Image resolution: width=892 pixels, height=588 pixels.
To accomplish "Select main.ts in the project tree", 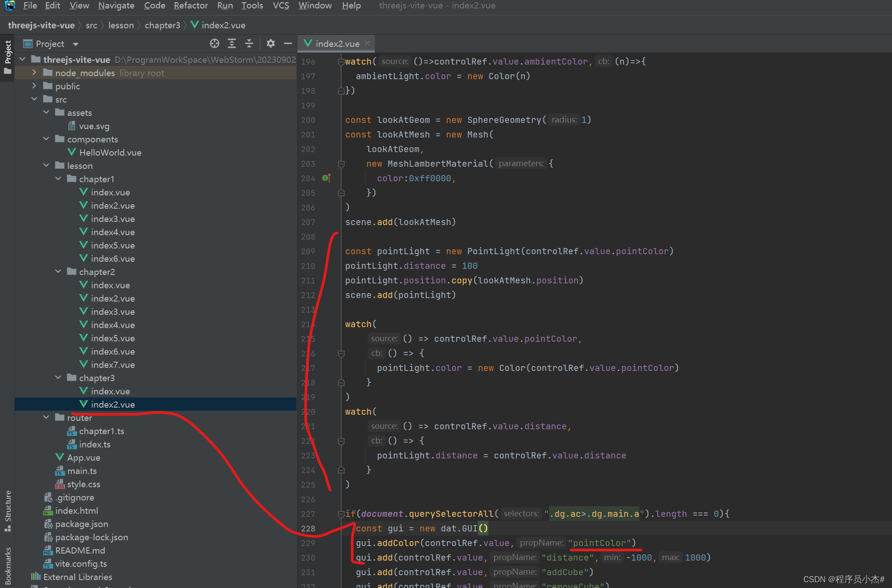I will (82, 471).
